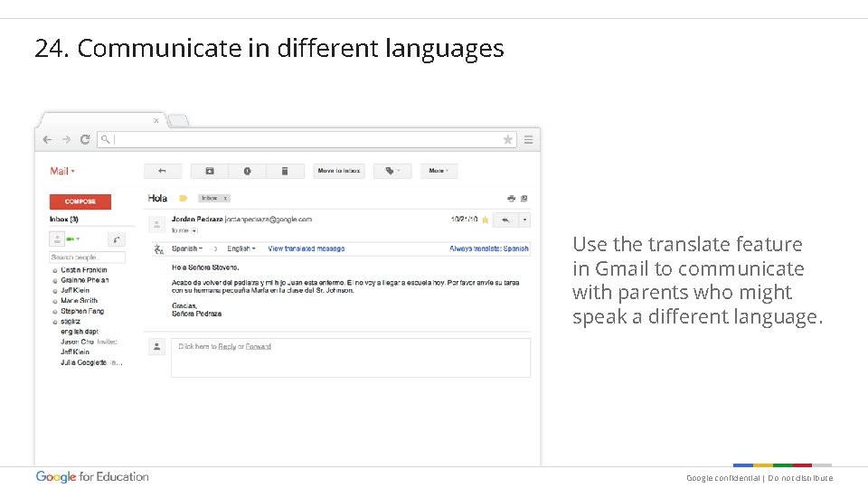Open the Mail dropdown menu

pyautogui.click(x=62, y=171)
